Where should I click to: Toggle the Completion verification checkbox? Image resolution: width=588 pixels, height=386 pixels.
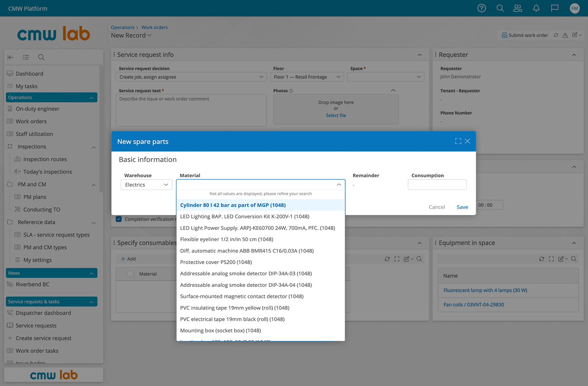click(119, 219)
